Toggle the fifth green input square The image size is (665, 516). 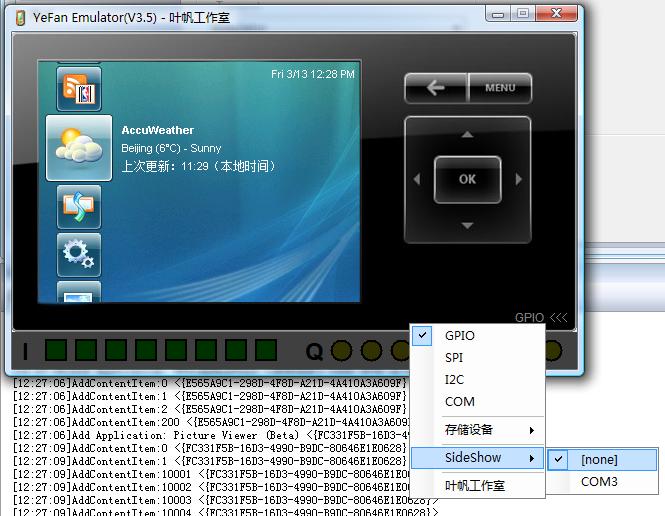(176, 350)
